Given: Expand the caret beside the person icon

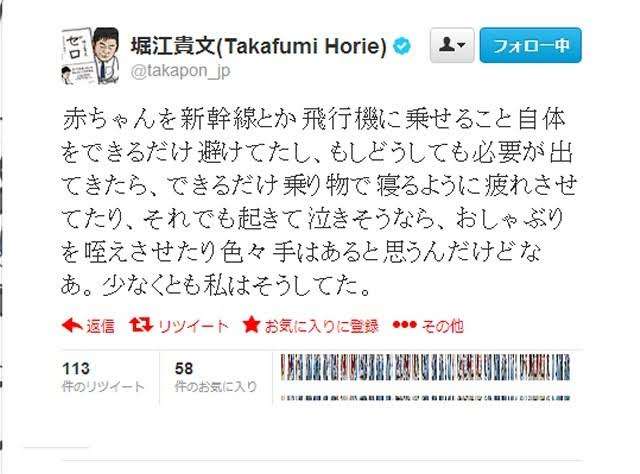Looking at the screenshot, I should pyautogui.click(x=462, y=45).
